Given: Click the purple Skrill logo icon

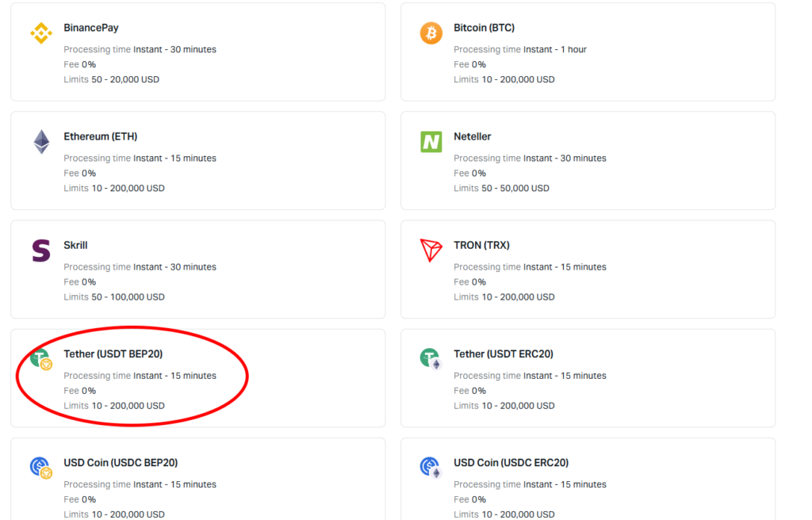Looking at the screenshot, I should (x=41, y=250).
